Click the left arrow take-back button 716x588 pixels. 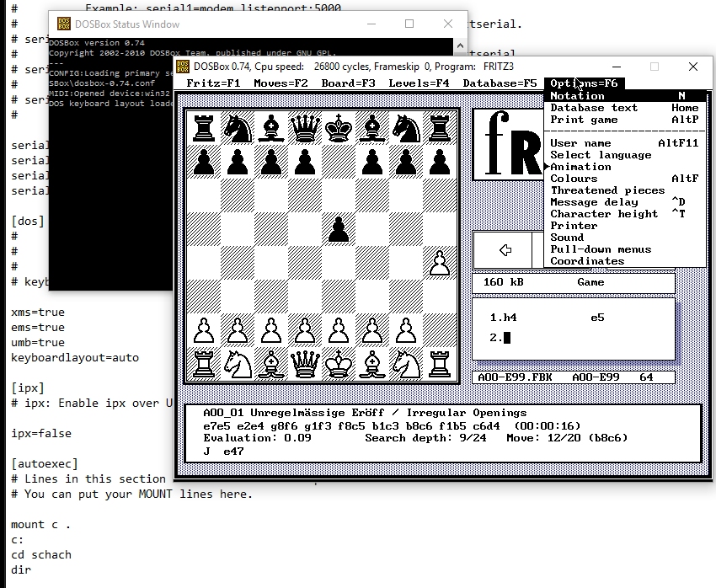pos(505,250)
